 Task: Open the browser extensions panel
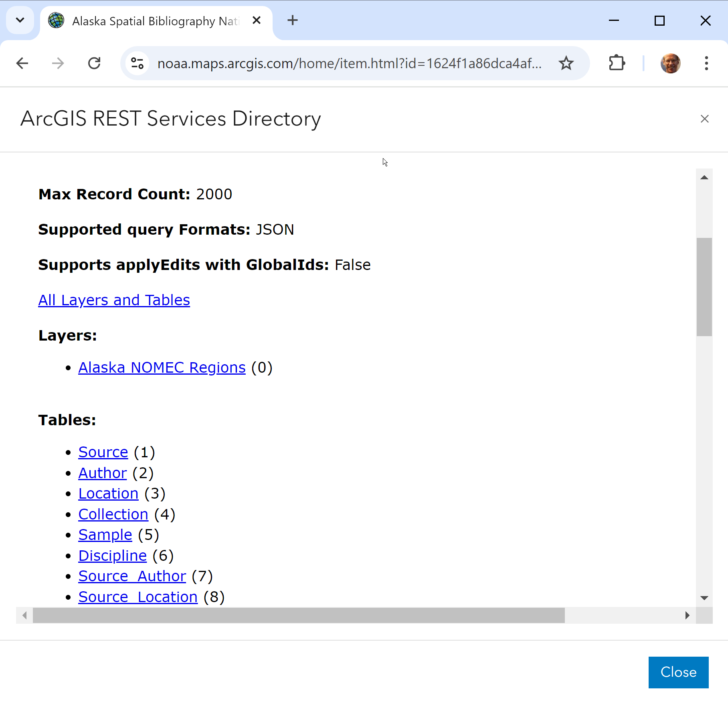[x=616, y=63]
